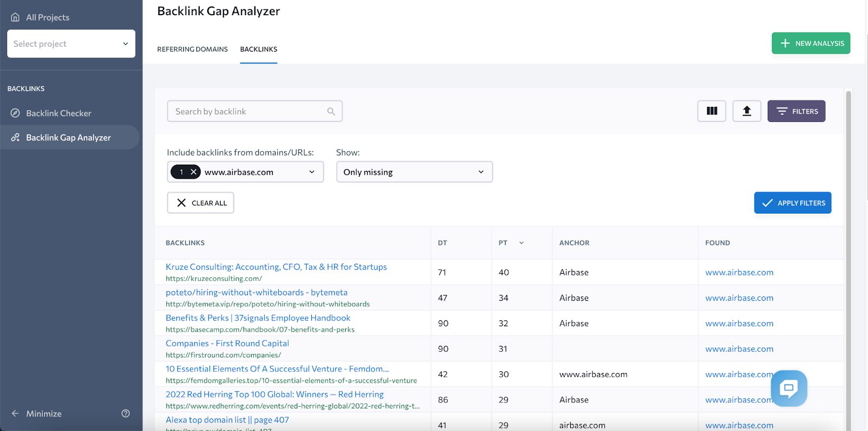Click the DT column header
Screen dimensions: 868x431
click(443, 243)
